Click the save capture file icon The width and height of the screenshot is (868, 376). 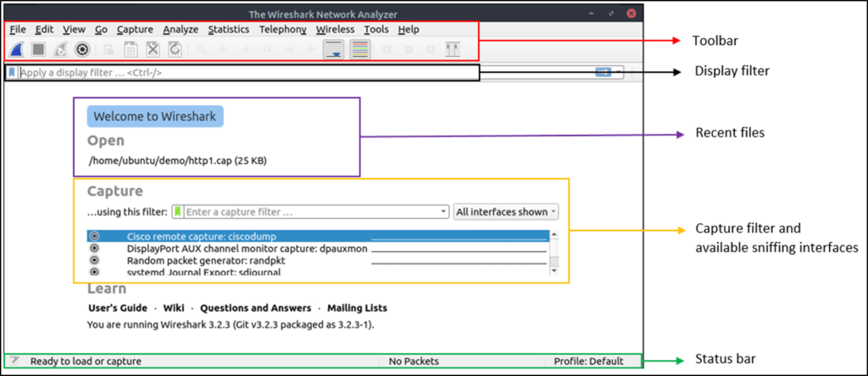tap(131, 49)
